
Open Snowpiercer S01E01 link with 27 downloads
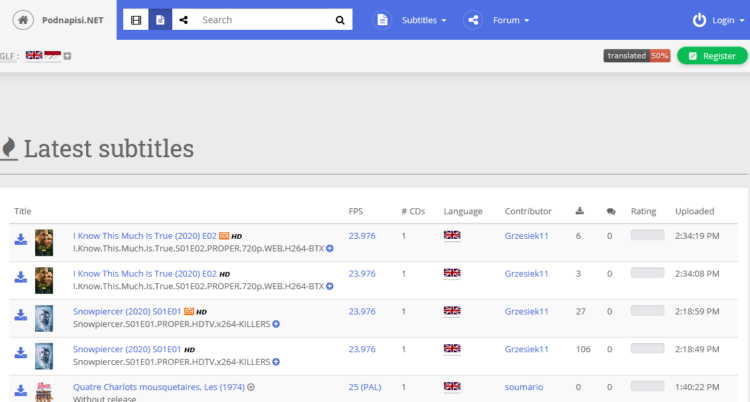(x=127, y=312)
